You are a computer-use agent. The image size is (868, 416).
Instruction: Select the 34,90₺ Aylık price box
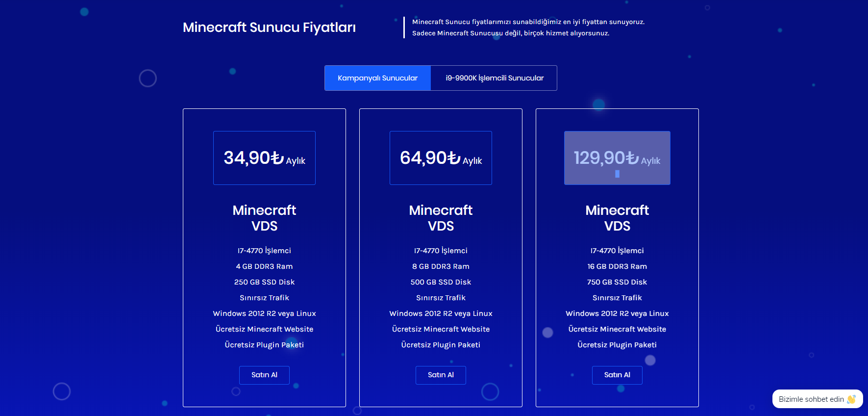264,158
